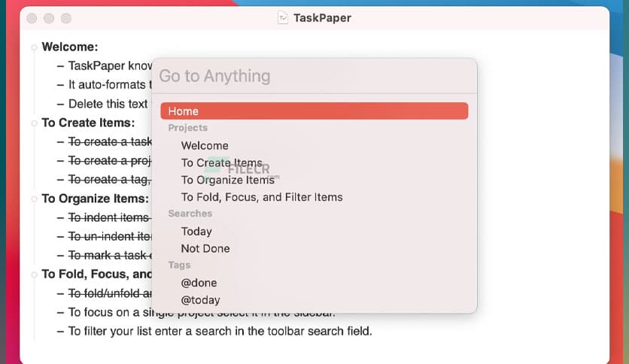Image resolution: width=629 pixels, height=364 pixels.
Task: Filter by the @today tag
Action: pos(200,300)
